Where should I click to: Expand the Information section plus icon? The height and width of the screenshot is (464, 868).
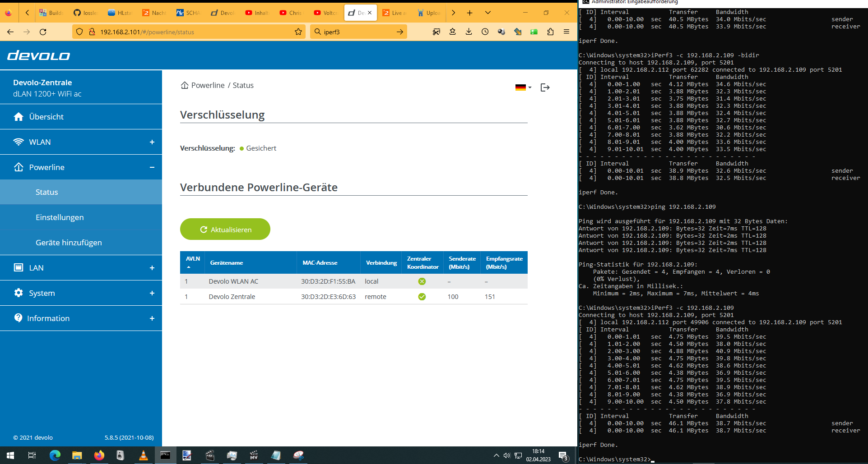coord(152,318)
